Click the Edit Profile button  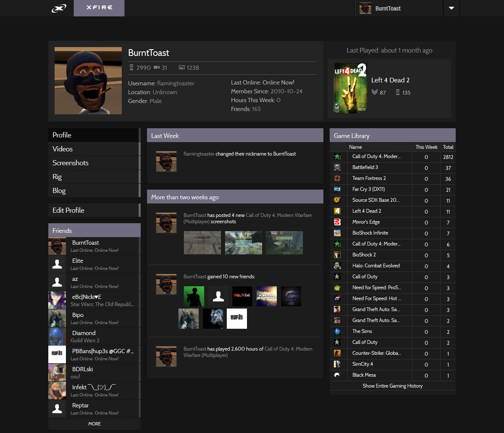tap(68, 210)
